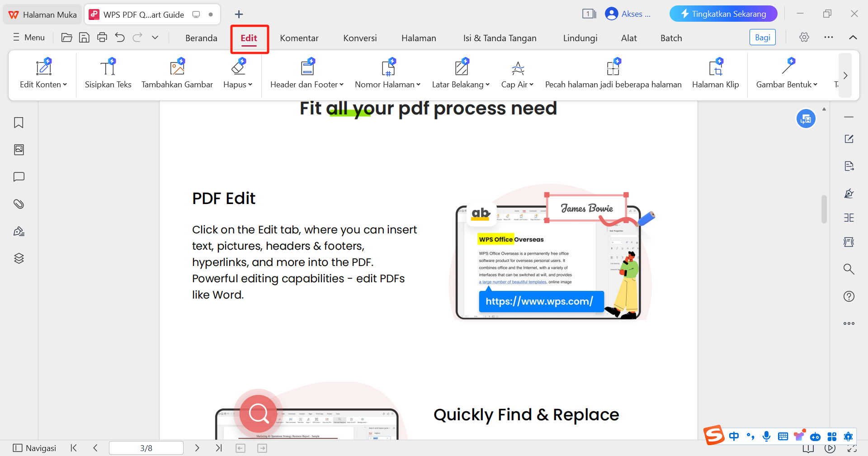Click the page number field showing 3/8
This screenshot has height=456, width=868.
coord(146,448)
